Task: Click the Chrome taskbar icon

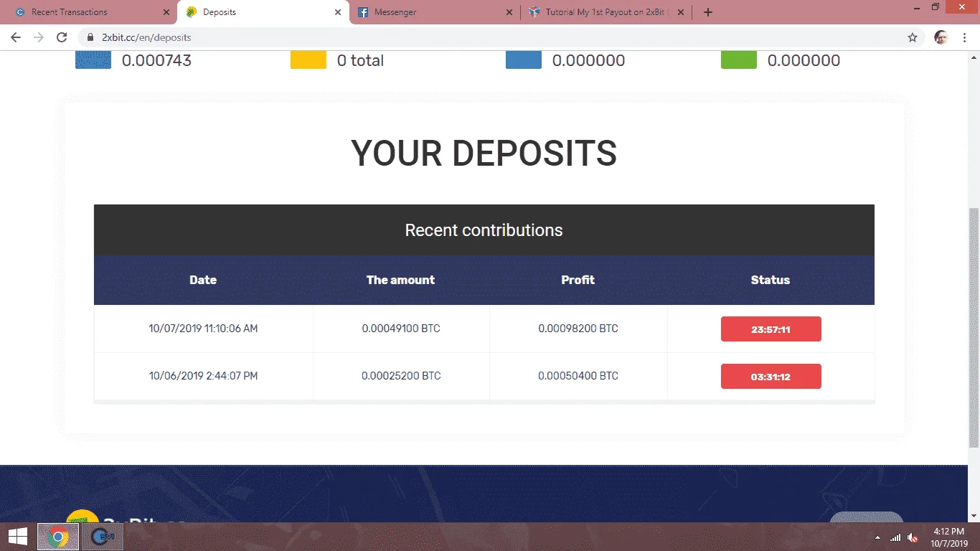Action: point(58,537)
